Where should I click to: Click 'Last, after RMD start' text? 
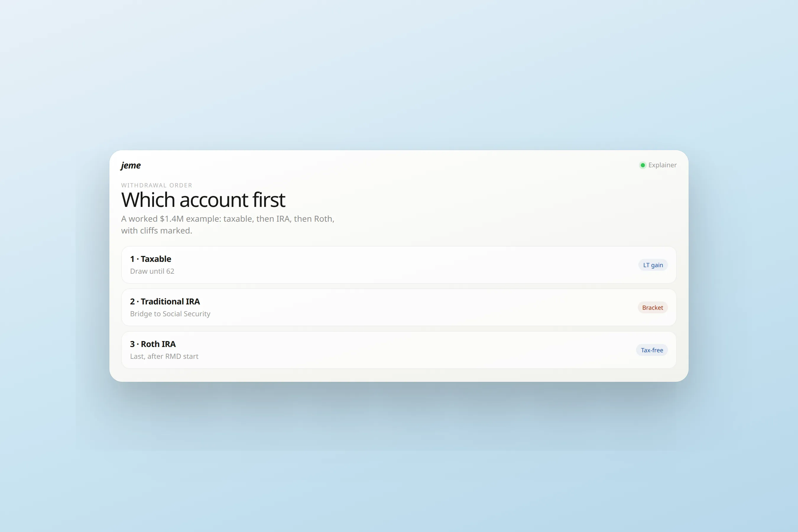(164, 356)
